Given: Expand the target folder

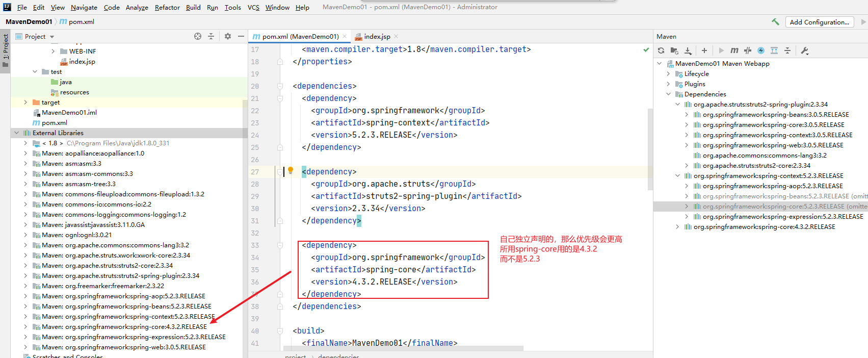Looking at the screenshot, I should coord(25,102).
